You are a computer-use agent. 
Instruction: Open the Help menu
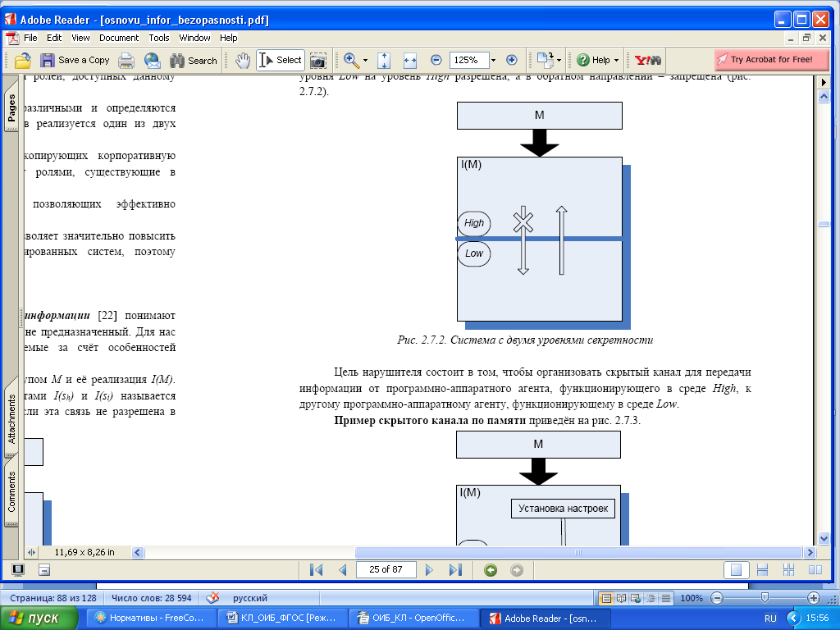click(x=228, y=38)
